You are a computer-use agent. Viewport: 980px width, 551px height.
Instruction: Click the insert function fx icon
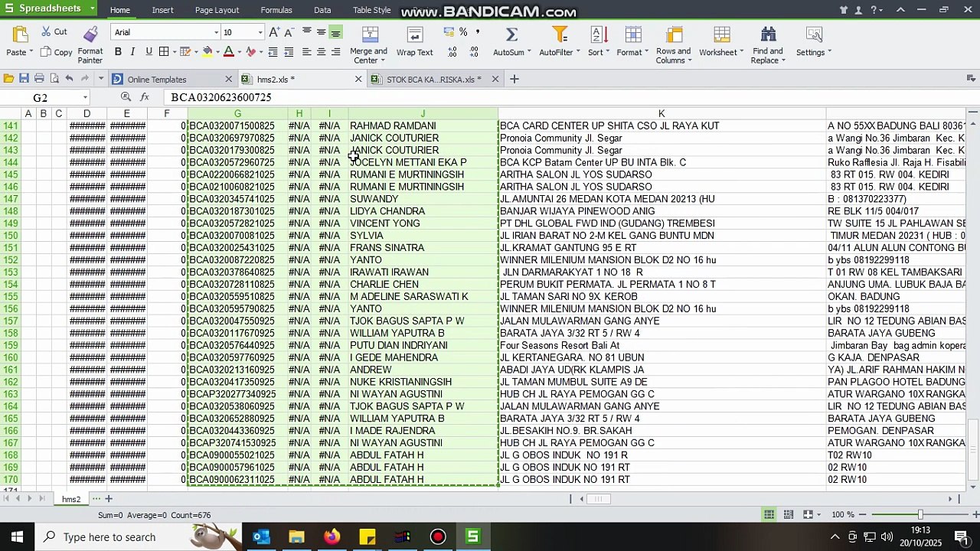tap(145, 97)
